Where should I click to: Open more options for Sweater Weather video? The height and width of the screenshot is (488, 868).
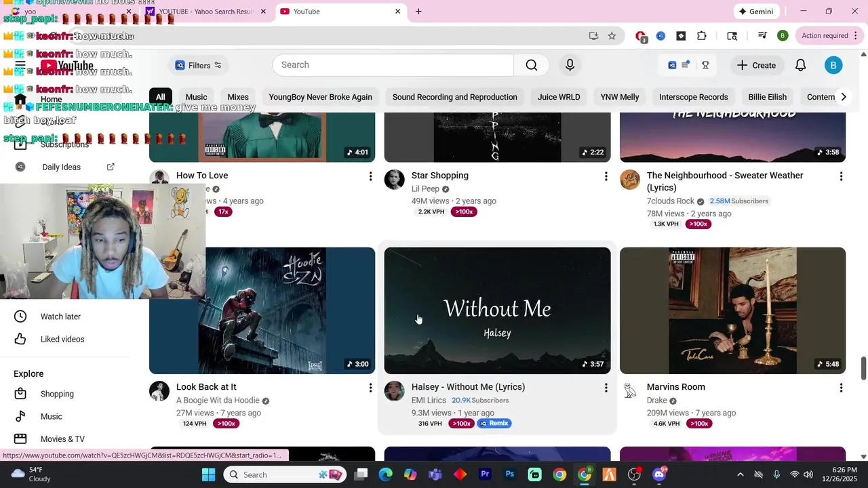pos(841,176)
